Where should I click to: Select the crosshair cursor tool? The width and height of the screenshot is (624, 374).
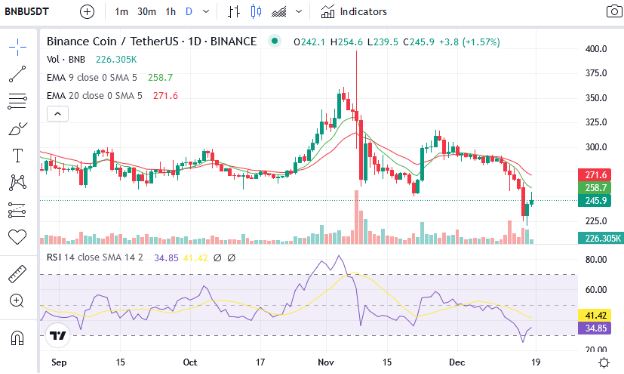tap(18, 47)
